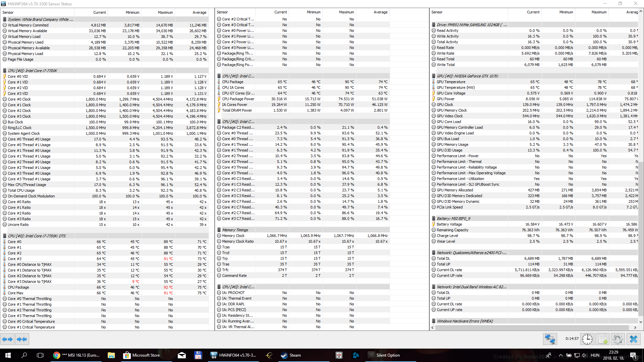Open the battery tray icon

569,355
